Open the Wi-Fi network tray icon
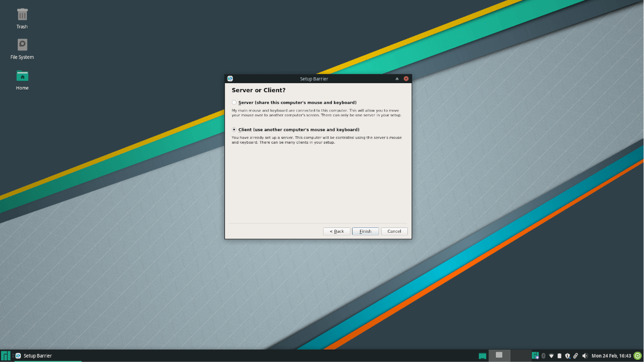Viewport: 644px width, 362px height. pyautogui.click(x=551, y=356)
